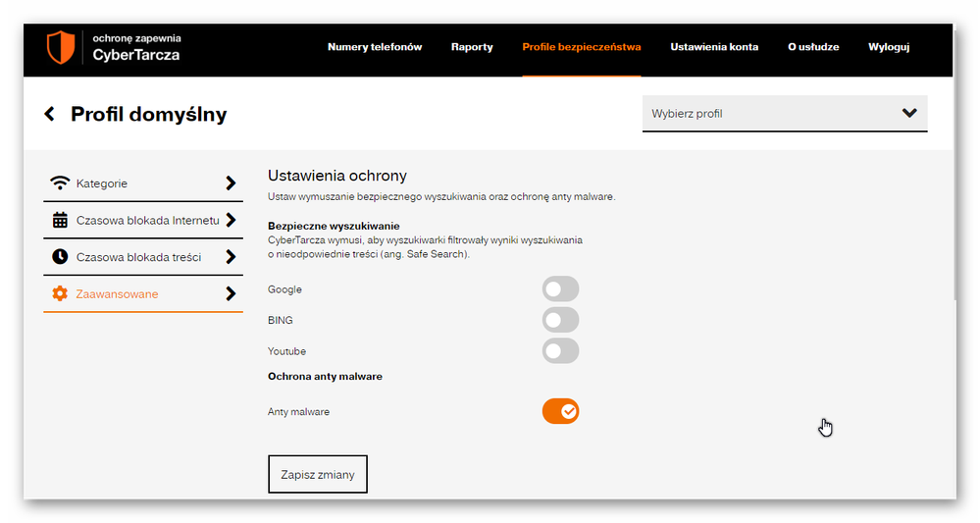Click the CyberTarcza shield logo

point(61,47)
